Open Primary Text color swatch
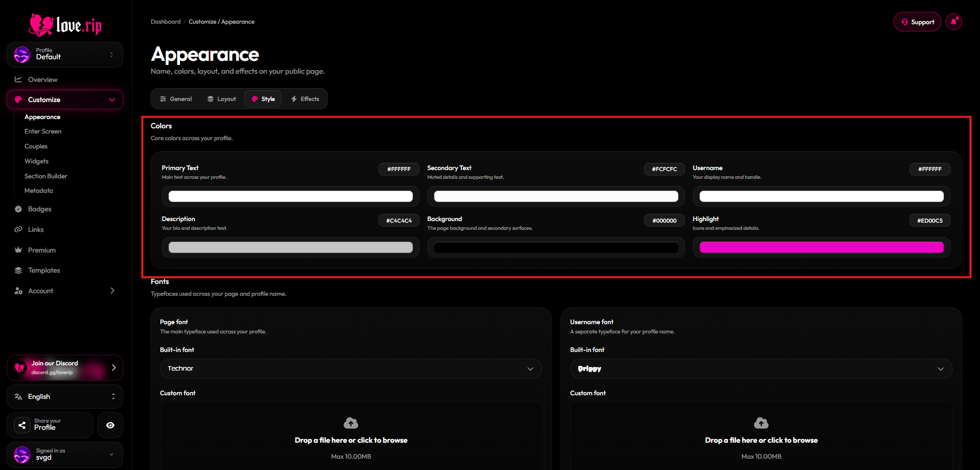This screenshot has height=470, width=980. coord(291,196)
